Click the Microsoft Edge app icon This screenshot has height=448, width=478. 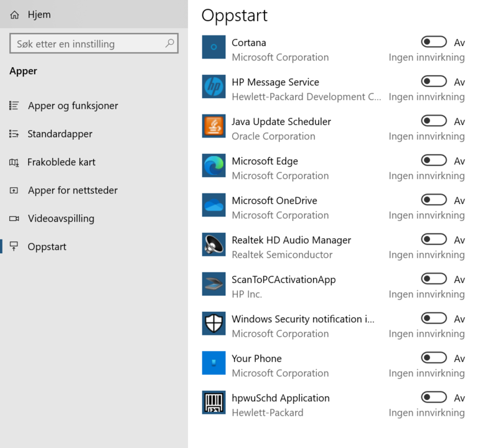213,166
